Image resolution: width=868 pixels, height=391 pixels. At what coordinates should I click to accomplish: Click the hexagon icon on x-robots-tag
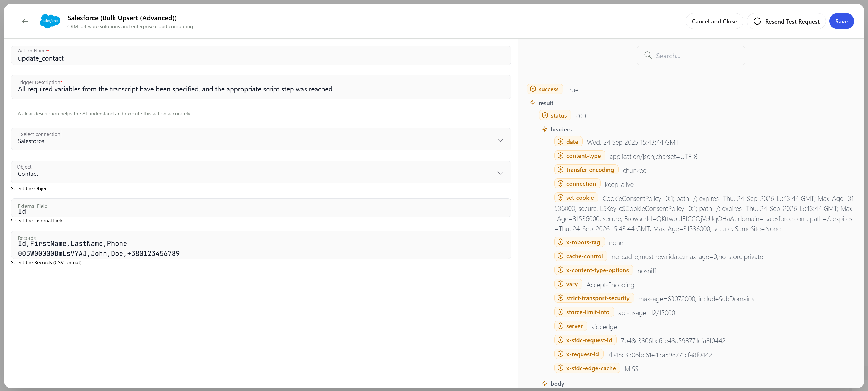point(560,242)
